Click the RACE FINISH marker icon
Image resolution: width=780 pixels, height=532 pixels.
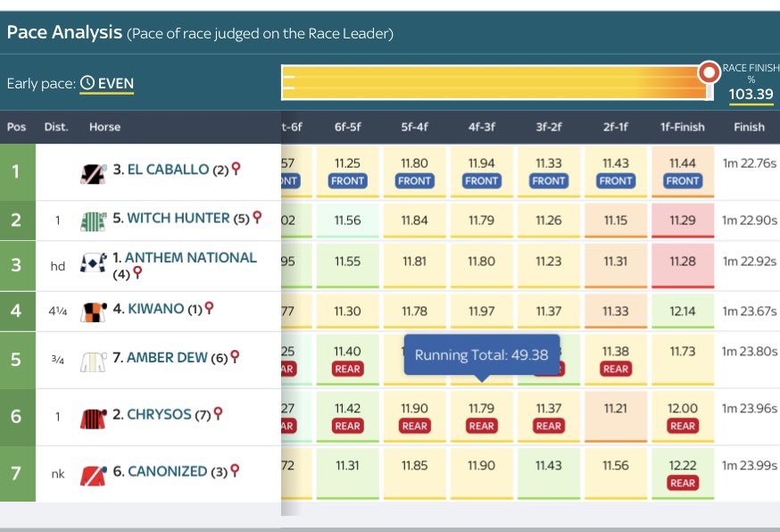click(709, 70)
